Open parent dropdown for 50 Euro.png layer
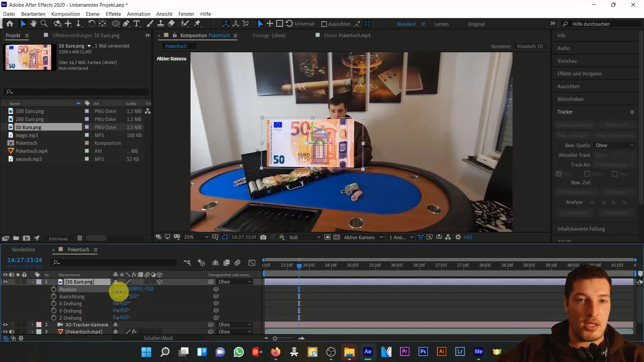 coord(234,282)
